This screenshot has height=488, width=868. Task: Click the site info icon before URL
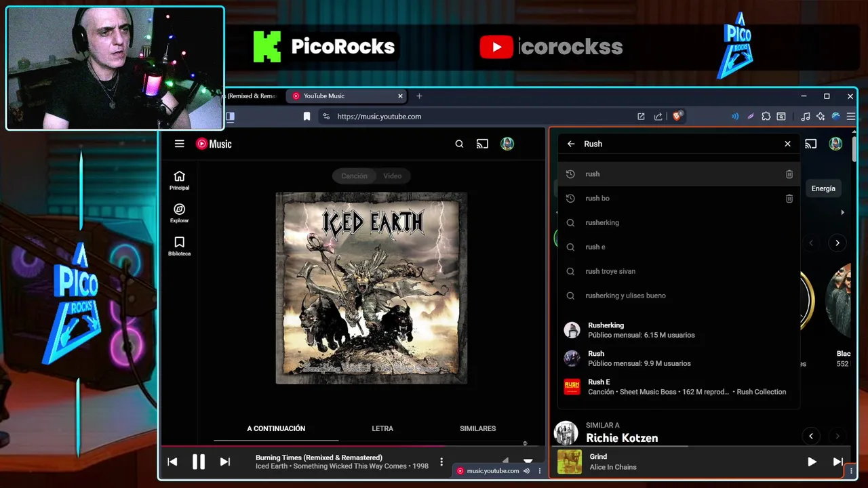pyautogui.click(x=326, y=117)
